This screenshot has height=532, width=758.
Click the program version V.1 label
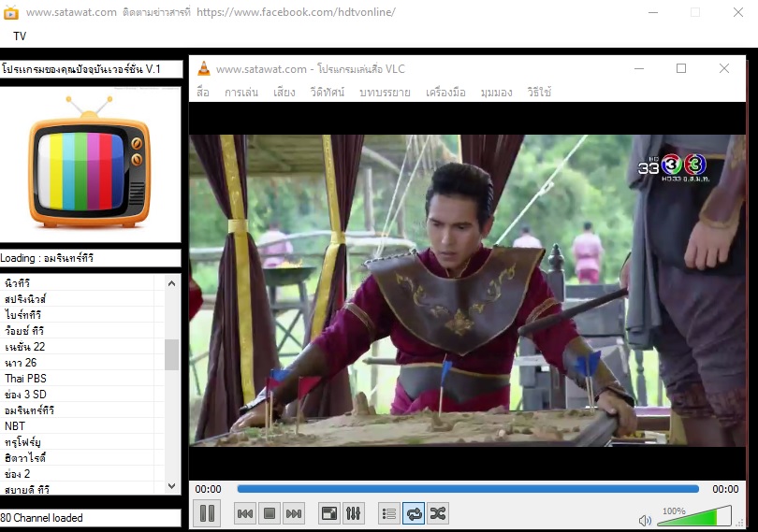click(92, 69)
